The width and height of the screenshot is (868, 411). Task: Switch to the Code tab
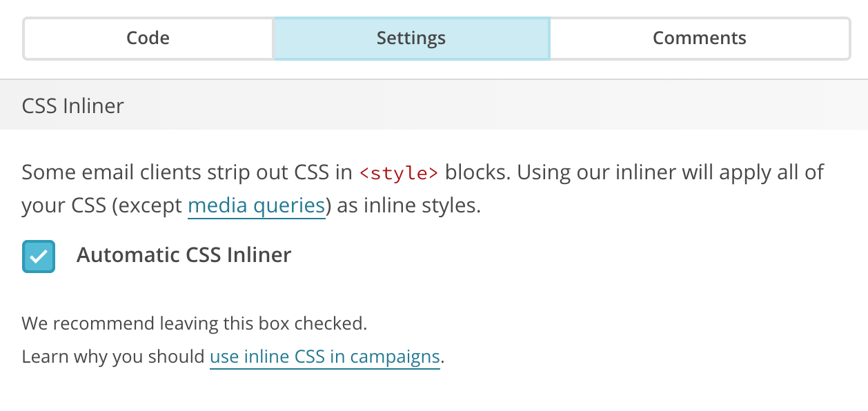148,39
